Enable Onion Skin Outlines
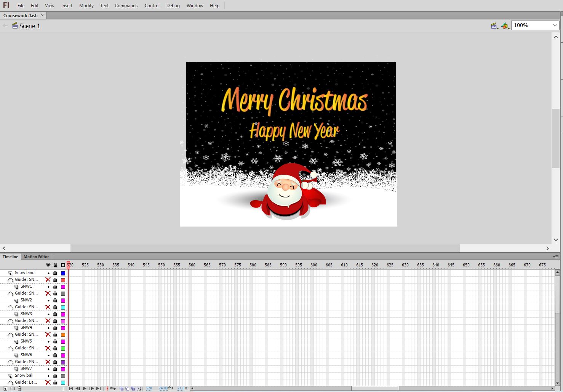 point(127,388)
